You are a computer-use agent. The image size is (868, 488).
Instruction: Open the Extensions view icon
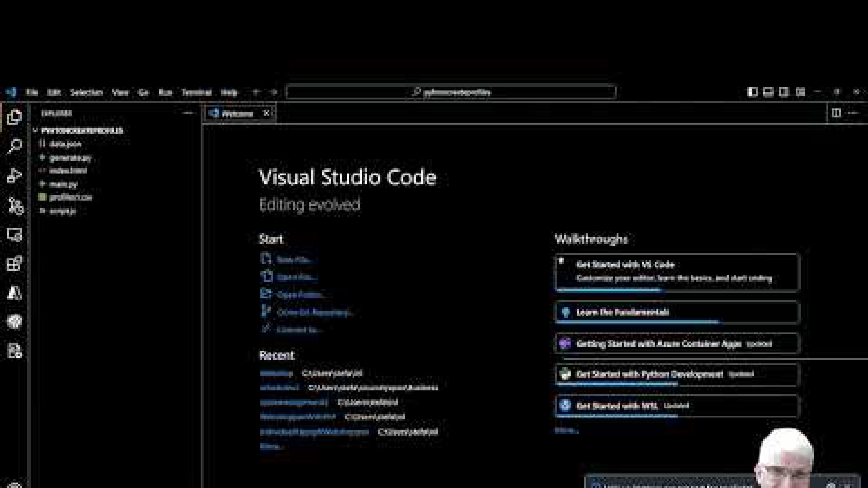(14, 264)
